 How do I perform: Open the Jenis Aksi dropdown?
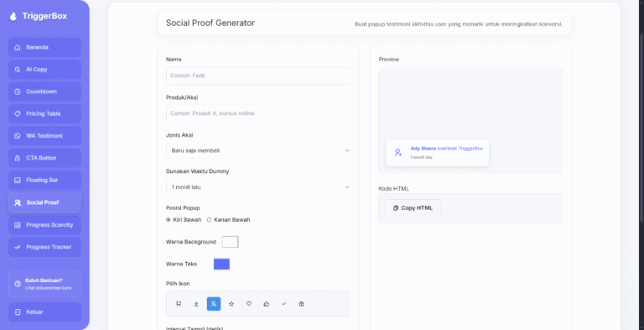click(x=258, y=150)
